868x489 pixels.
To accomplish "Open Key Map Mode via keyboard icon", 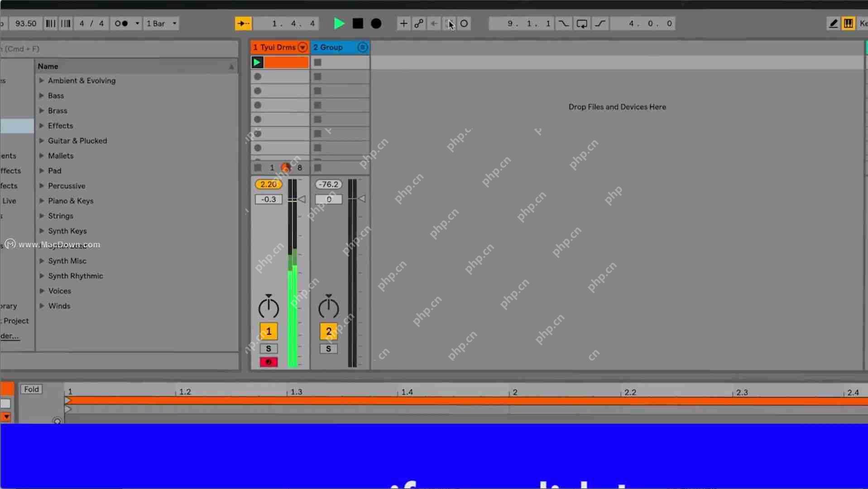I will click(x=847, y=23).
